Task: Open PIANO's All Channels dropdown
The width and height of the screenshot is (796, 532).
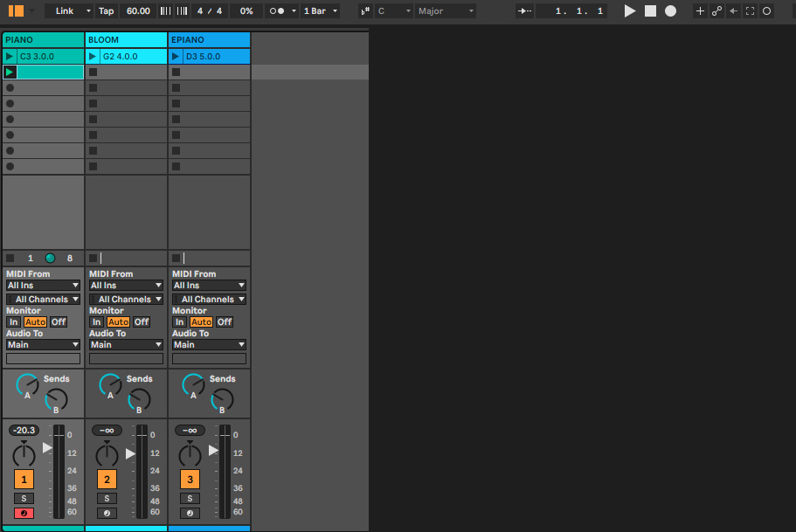Action: [43, 299]
